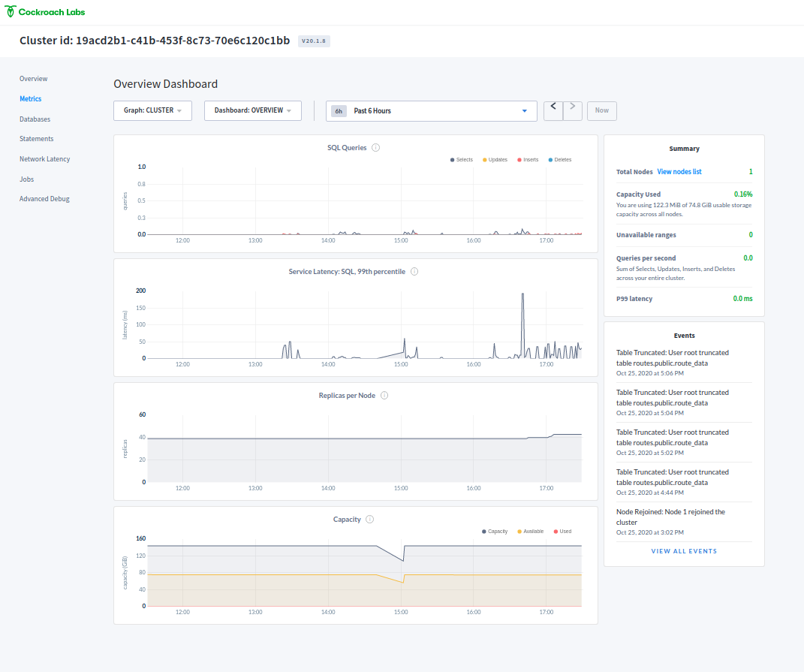Click the 6h time range badge
The image size is (804, 672).
339,111
